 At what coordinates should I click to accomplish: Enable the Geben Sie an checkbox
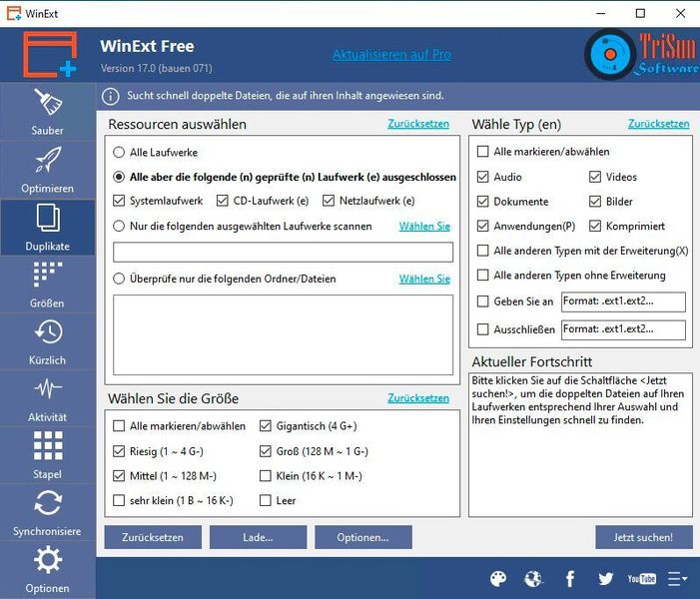[x=482, y=301]
